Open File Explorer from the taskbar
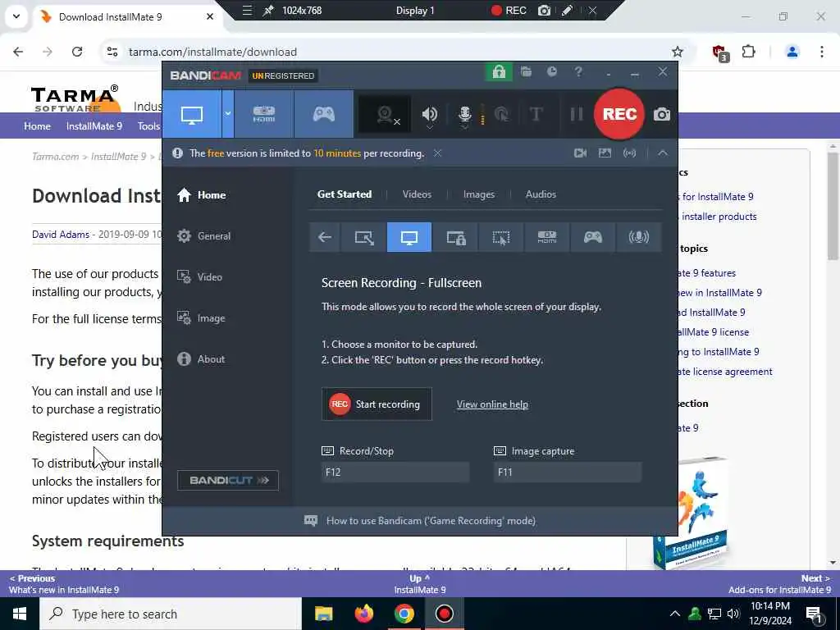The width and height of the screenshot is (840, 630). tap(323, 614)
